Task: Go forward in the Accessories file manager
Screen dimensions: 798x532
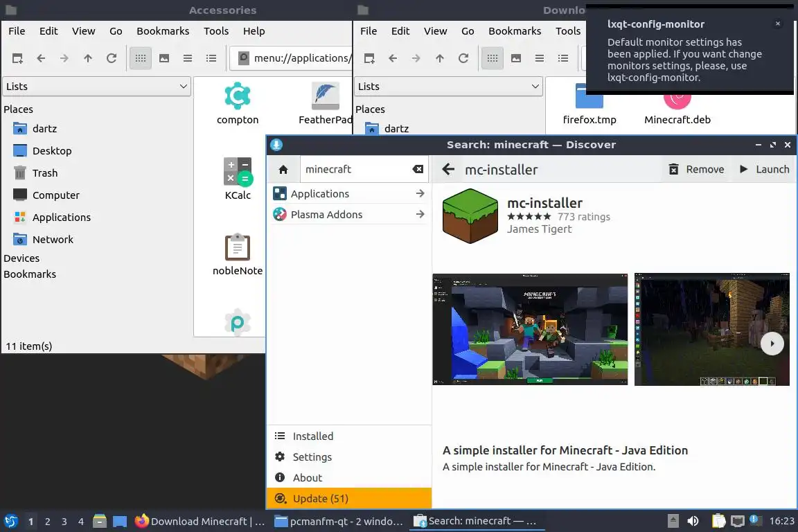Action: coord(64,58)
